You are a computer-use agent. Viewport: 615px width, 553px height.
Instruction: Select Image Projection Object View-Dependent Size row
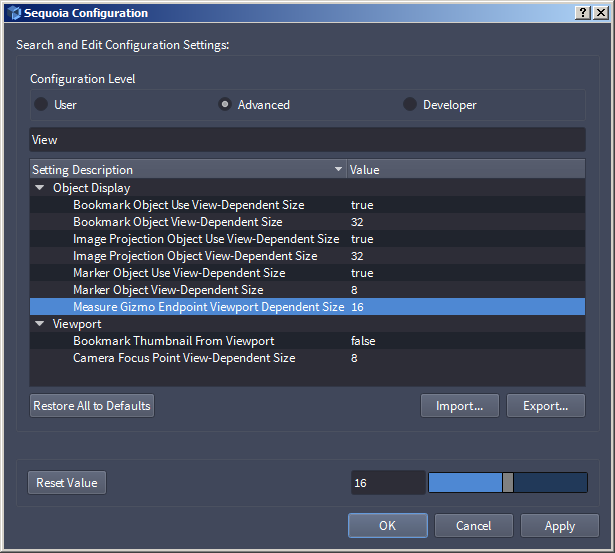[308, 256]
